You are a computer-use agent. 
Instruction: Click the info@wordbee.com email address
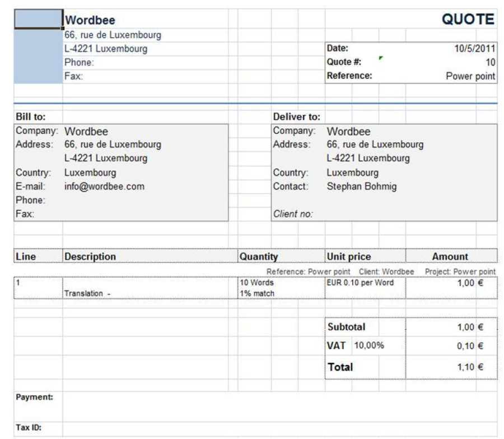[104, 186]
